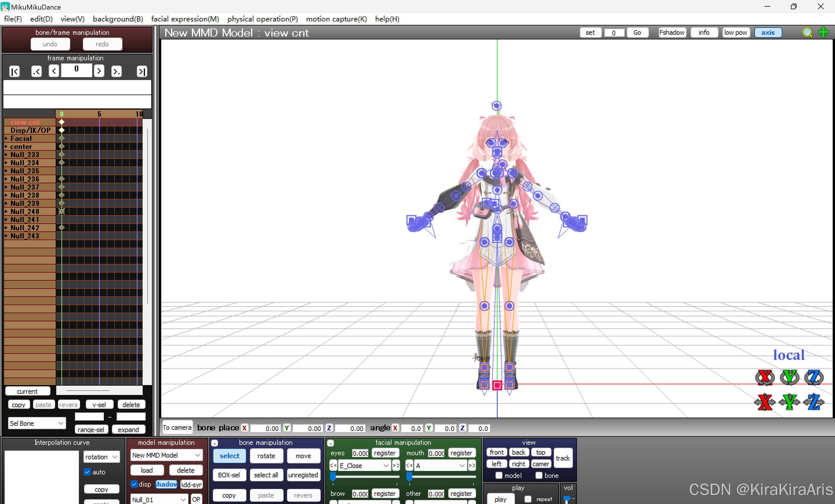Viewport: 835px width, 504px height.
Task: Enable the bone view checkbox
Action: 539,476
